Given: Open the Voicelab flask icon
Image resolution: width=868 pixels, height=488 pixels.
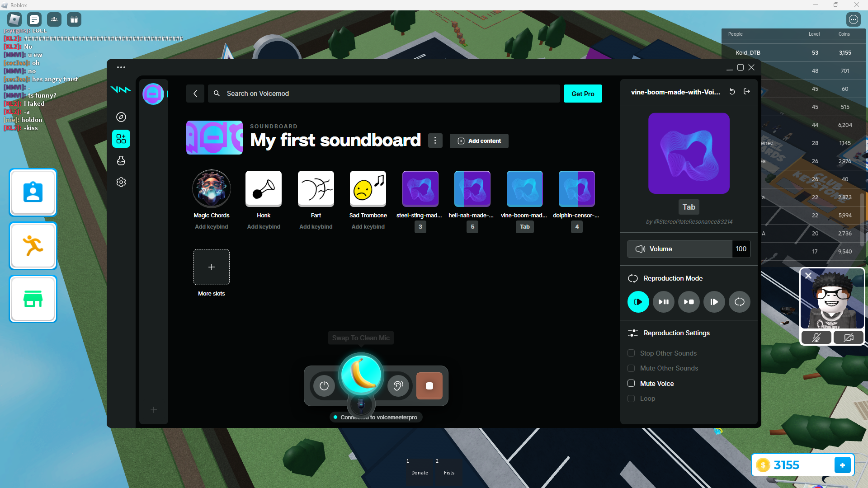Looking at the screenshot, I should click(121, 160).
